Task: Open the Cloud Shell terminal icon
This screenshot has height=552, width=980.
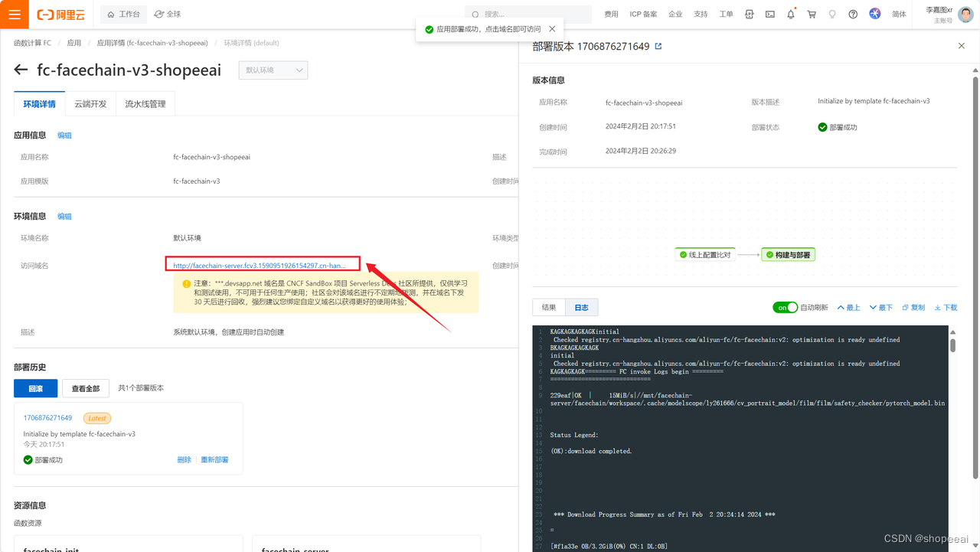Action: click(770, 15)
